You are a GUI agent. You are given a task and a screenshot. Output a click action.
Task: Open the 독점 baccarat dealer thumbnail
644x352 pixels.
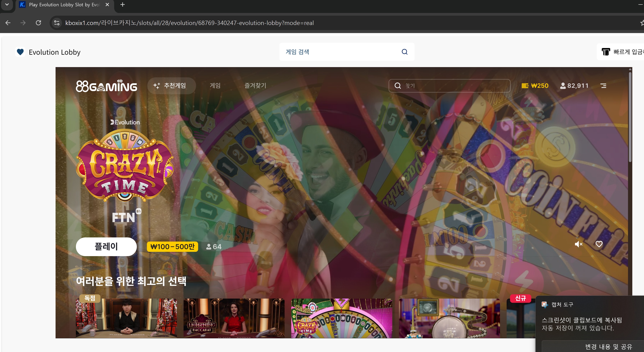click(x=126, y=318)
